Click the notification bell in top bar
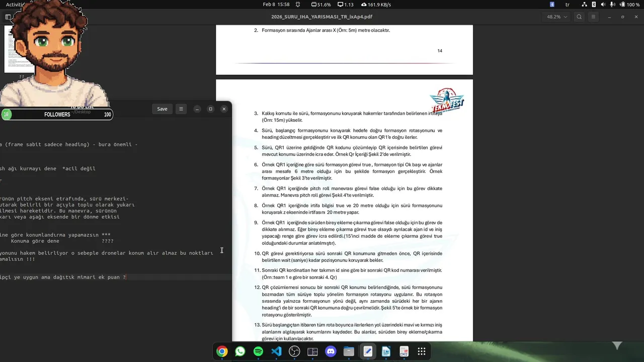Image resolution: width=644 pixels, height=362 pixels. (298, 5)
